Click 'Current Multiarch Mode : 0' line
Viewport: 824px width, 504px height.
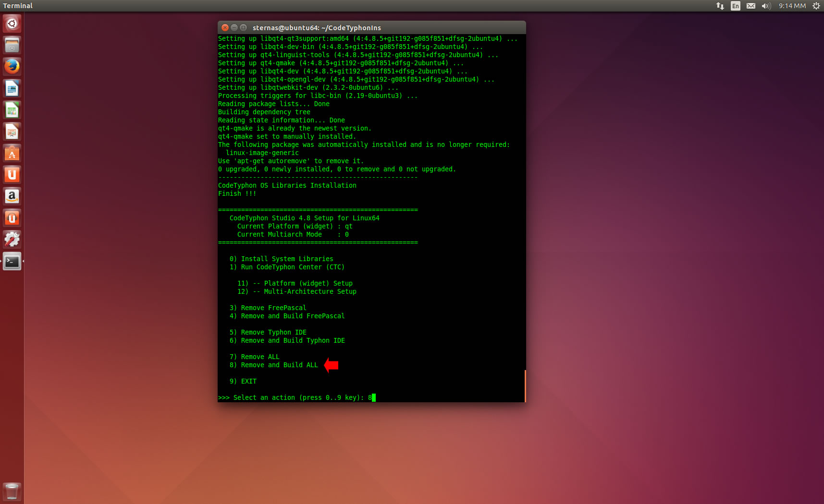pyautogui.click(x=293, y=234)
